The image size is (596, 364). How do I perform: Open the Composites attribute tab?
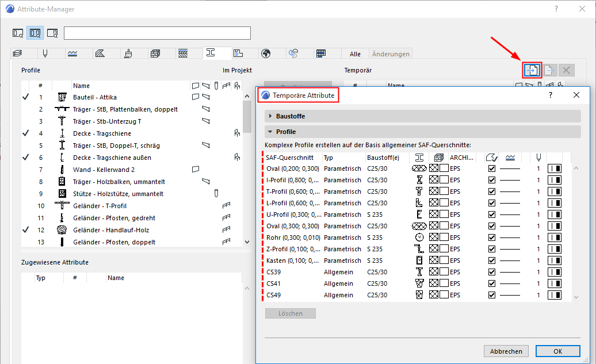183,53
